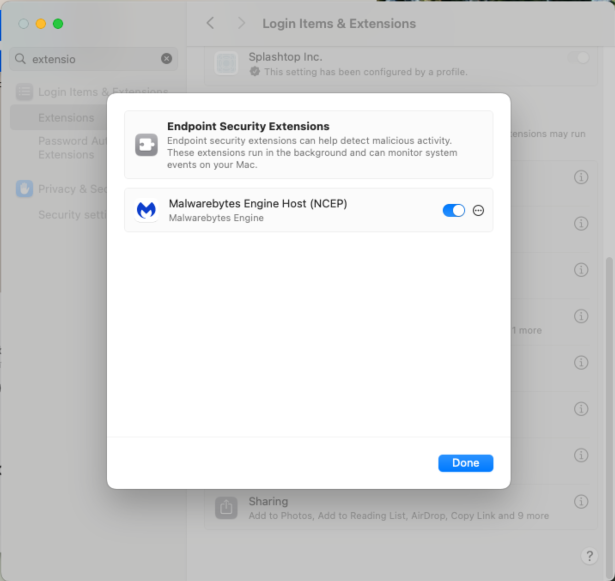Click the Splashtop Inc. app icon
The image size is (615, 581).
coord(226,63)
